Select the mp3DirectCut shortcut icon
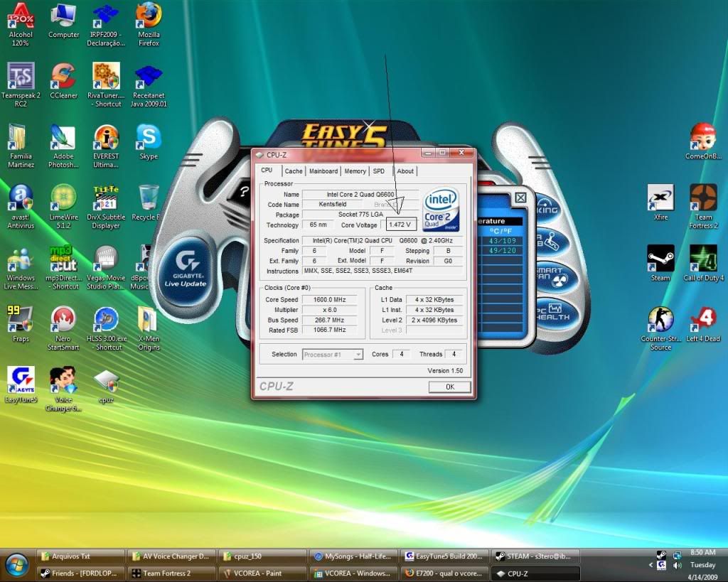Viewport: 728px width, 582px height. (63, 268)
